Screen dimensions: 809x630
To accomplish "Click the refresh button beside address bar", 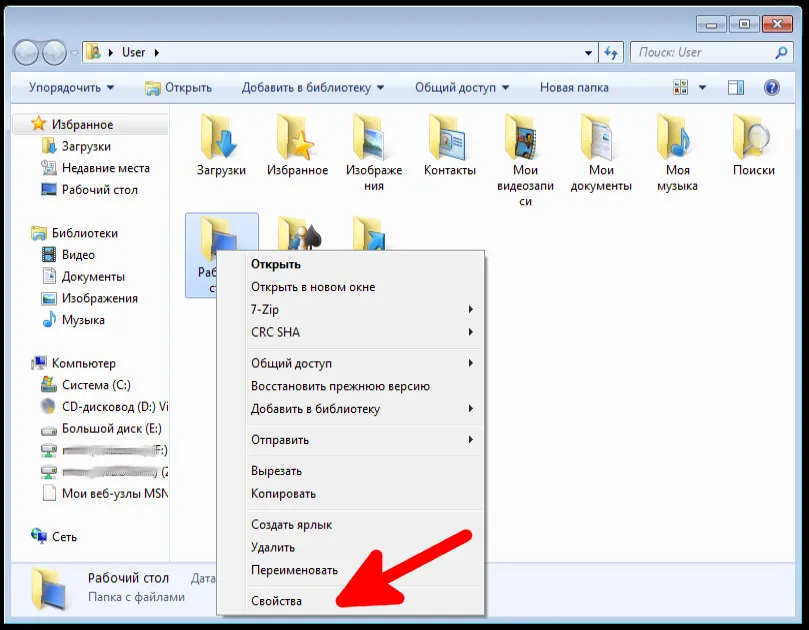I will [611, 52].
